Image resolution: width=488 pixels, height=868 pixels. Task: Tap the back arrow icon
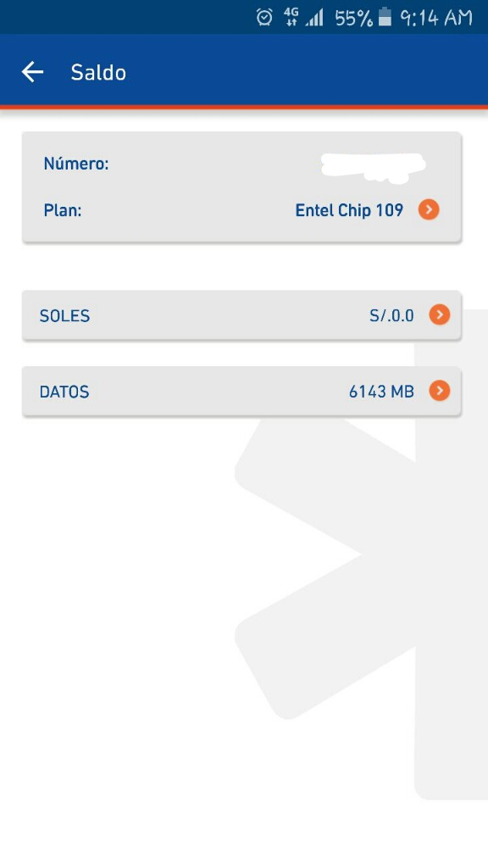32,72
